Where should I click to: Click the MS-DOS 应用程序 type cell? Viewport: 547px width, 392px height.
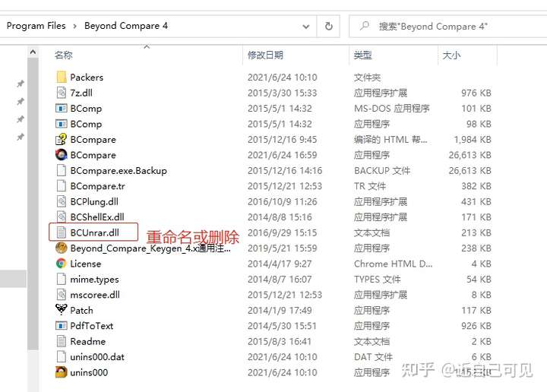pos(392,109)
